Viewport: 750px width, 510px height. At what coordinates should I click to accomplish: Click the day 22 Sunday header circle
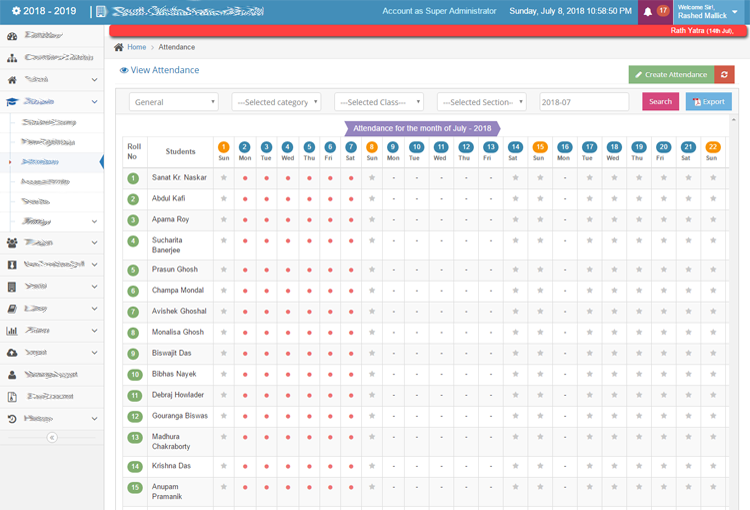click(713, 147)
